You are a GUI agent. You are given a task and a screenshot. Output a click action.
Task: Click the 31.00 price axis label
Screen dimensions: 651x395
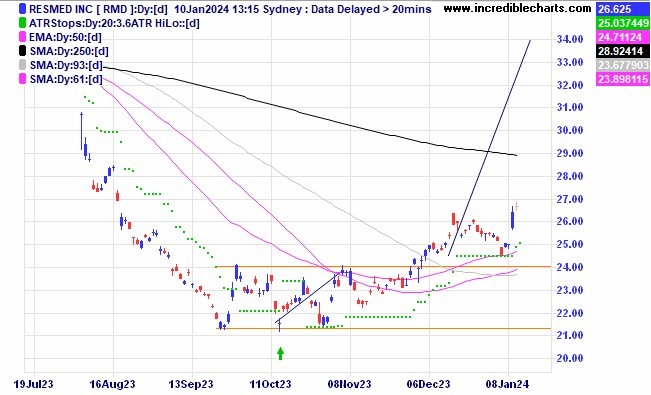570,107
